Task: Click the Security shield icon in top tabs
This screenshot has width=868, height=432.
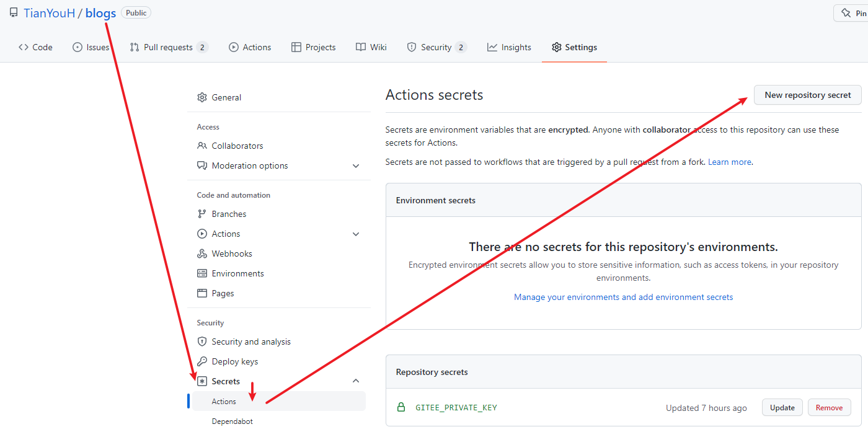Action: click(412, 47)
